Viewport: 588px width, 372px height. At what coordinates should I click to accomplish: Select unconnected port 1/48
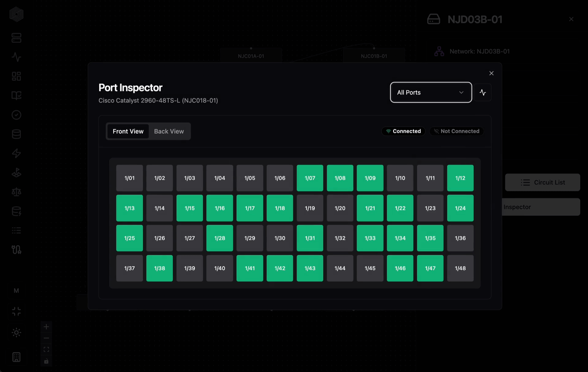point(460,268)
